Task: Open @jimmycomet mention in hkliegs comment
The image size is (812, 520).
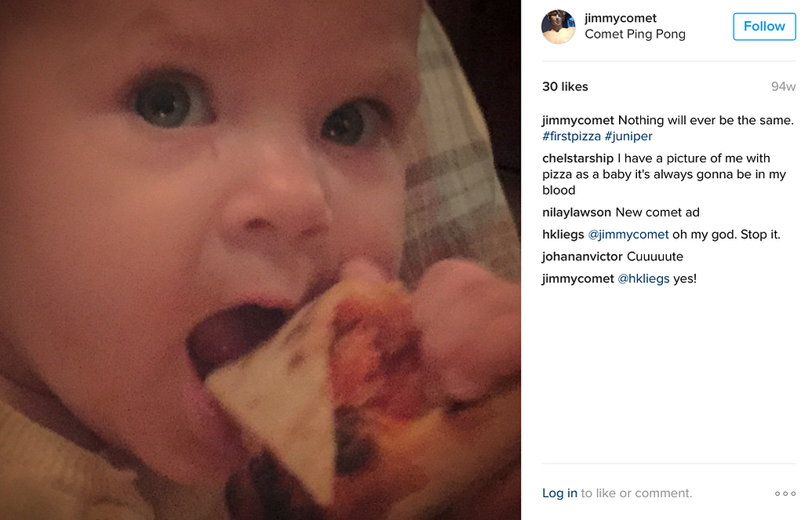Action: click(628, 235)
